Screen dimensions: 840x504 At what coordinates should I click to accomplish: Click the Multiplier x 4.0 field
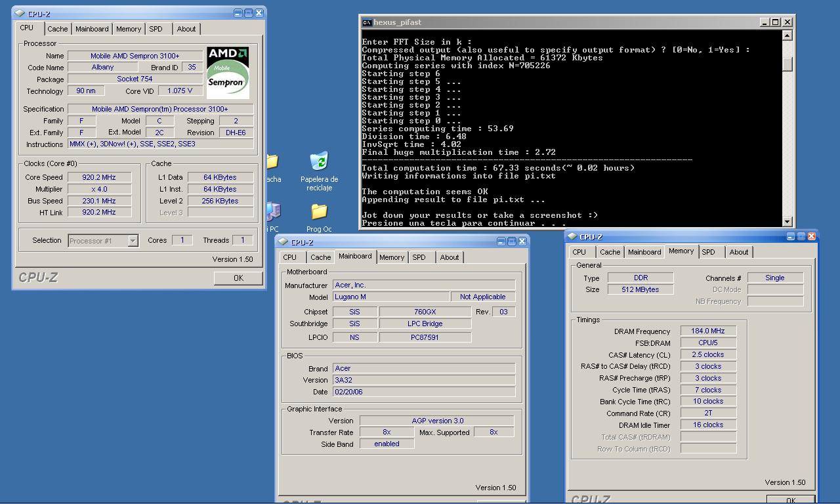tap(99, 189)
